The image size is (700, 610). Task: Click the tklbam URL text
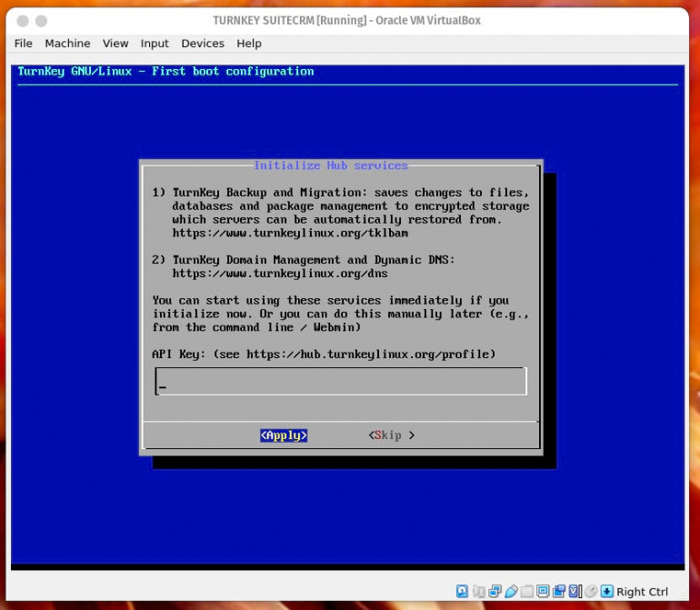290,233
